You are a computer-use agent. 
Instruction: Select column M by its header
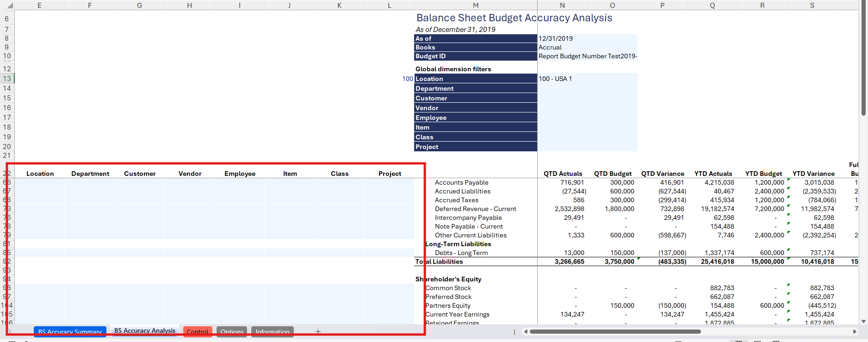tap(475, 6)
